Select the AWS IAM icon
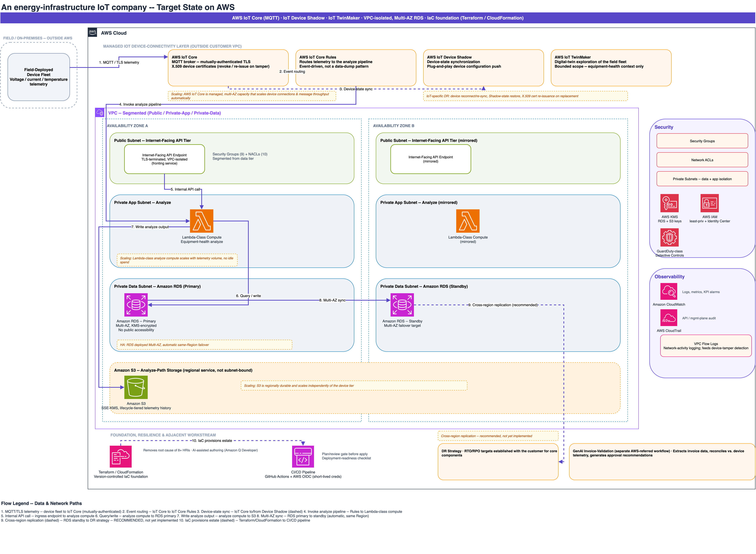756x554 pixels. click(709, 203)
